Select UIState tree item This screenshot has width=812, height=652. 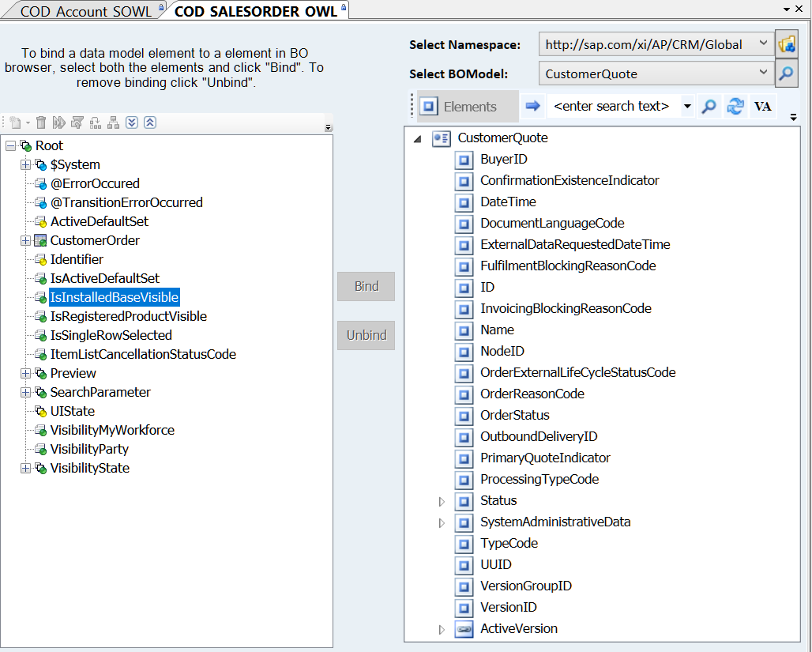pos(73,411)
